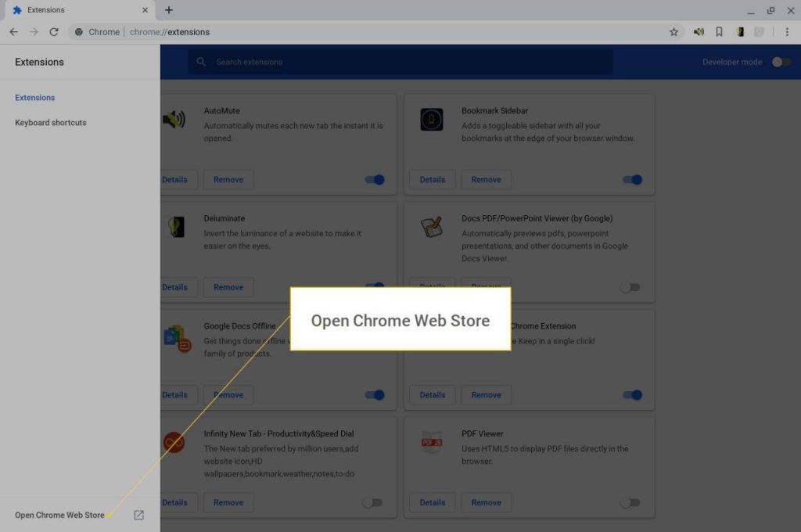Close the Extensions tab
Screen dimensions: 801x532
(x=145, y=9)
